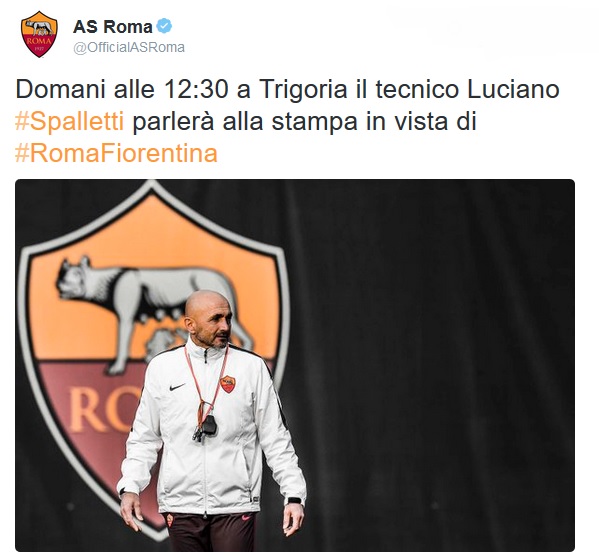Viewport: 599px width, 559px height.
Task: Click the phrase "parlerà alla stampa"
Action: click(245, 122)
